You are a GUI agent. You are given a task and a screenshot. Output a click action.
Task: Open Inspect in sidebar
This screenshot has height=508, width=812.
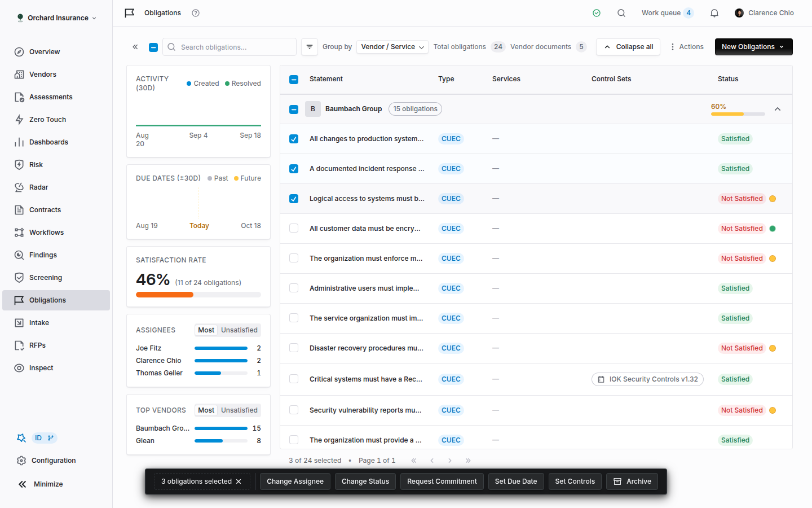pyautogui.click(x=56, y=368)
